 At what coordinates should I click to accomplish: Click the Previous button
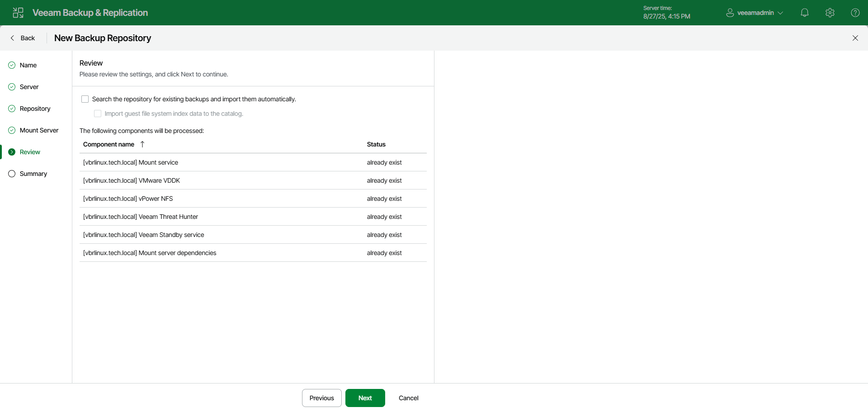321,398
